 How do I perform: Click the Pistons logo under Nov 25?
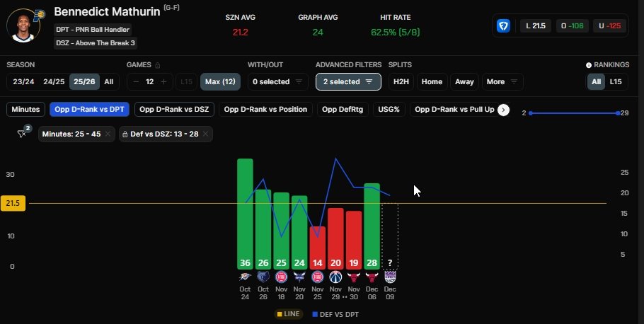pyautogui.click(x=318, y=277)
